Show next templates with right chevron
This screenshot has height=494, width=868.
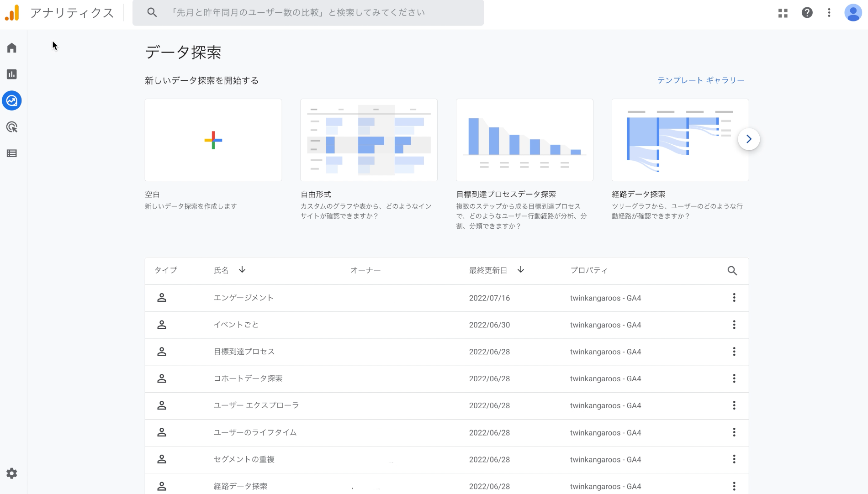coord(749,139)
